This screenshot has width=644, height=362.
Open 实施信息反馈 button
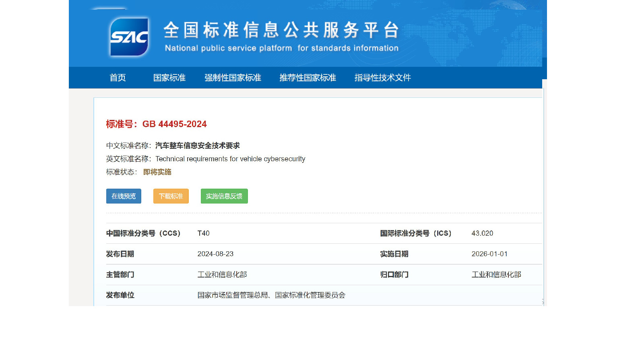(x=224, y=196)
